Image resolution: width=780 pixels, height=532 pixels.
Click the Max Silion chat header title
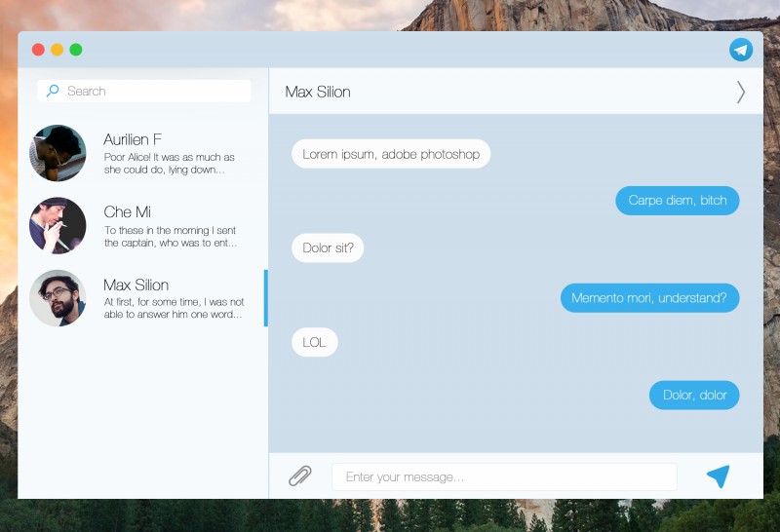point(318,92)
